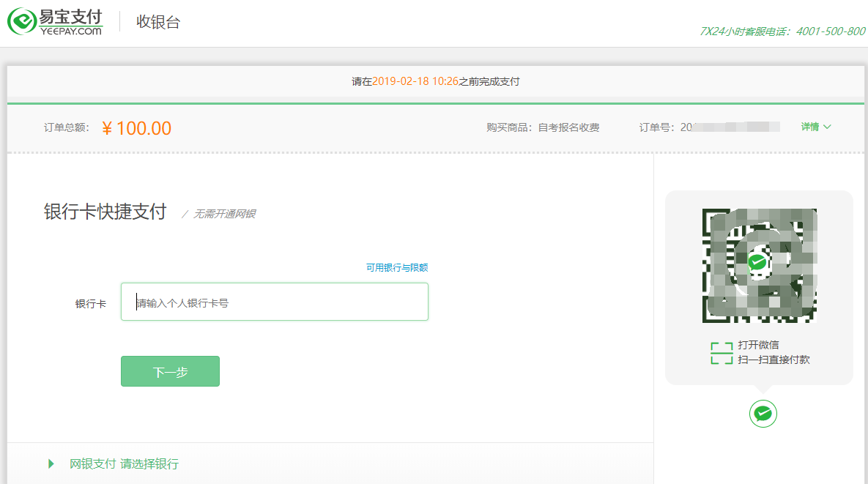Open the 收银台 header page
Viewport: 868px width, 484px height.
click(x=158, y=22)
